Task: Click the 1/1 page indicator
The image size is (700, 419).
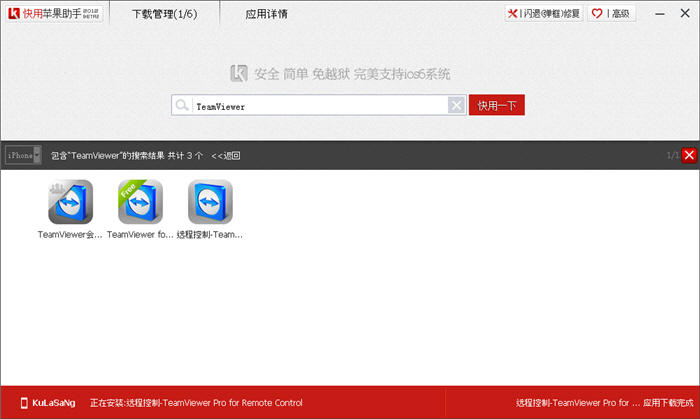Action: click(673, 155)
